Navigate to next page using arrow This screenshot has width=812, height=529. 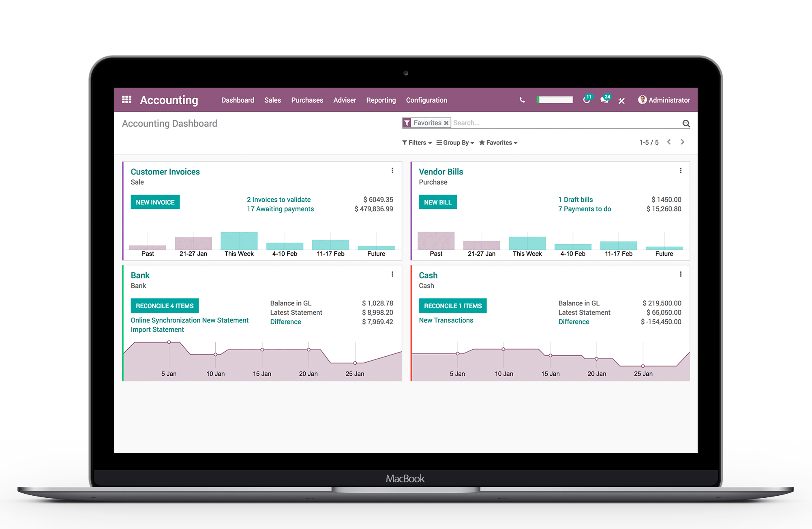click(x=683, y=142)
